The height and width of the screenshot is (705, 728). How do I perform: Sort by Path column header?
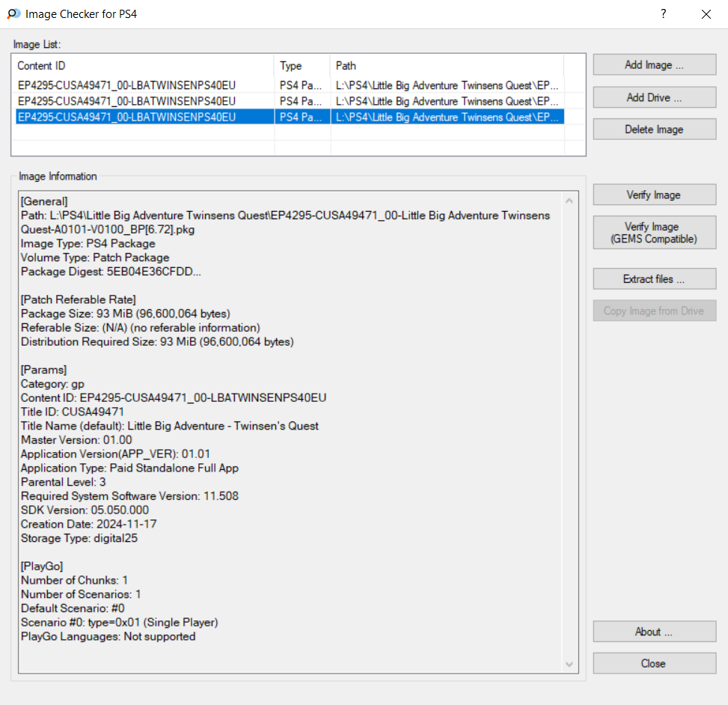pyautogui.click(x=447, y=66)
